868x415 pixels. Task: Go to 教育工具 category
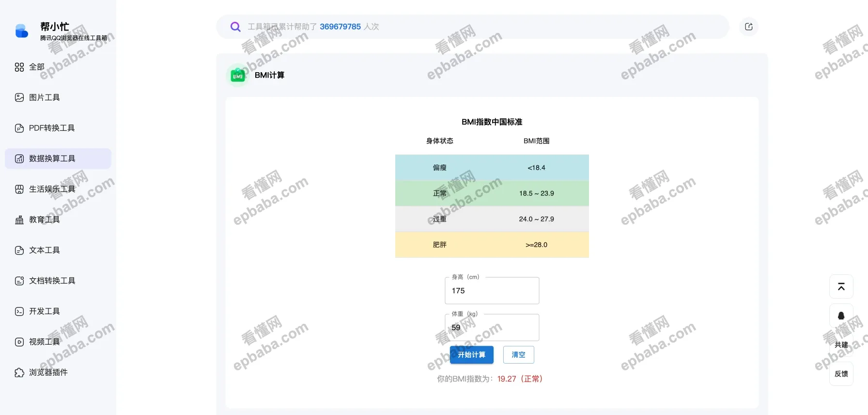(x=58, y=220)
